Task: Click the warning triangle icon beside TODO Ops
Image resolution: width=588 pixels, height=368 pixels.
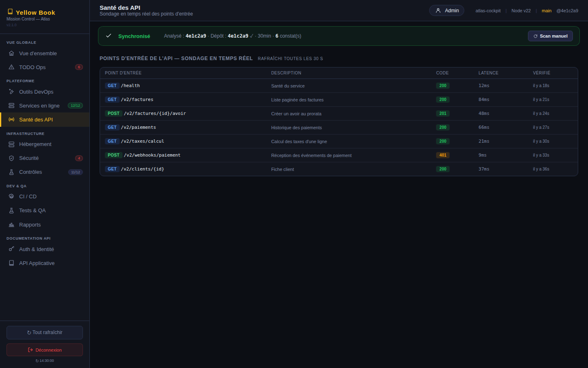Action: tap(11, 67)
